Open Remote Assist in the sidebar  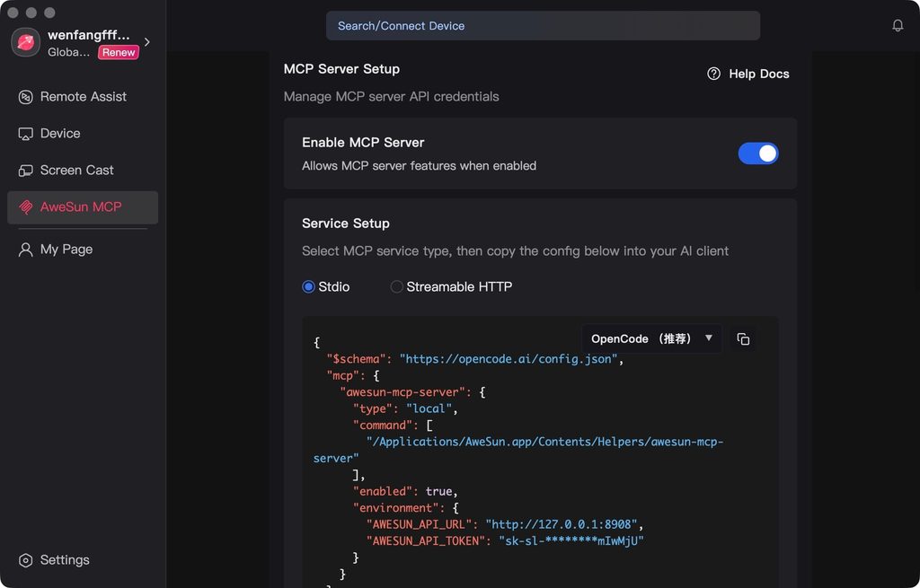(83, 97)
